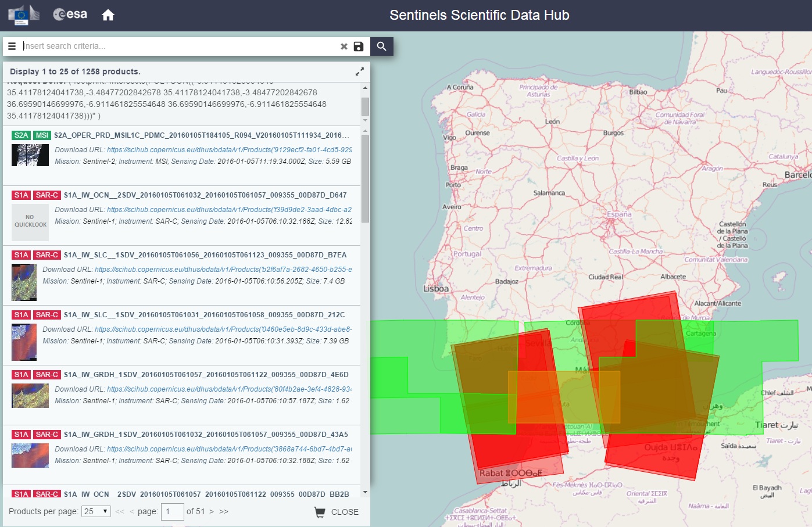The height and width of the screenshot is (527, 812).
Task: Open the Products per page dropdown
Action: coord(95,511)
